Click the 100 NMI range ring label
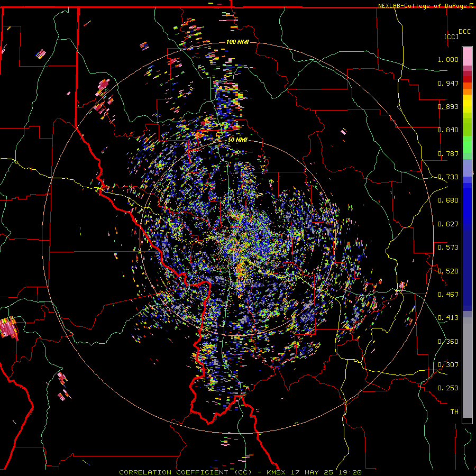Viewport: 476px width, 476px height. 237,42
